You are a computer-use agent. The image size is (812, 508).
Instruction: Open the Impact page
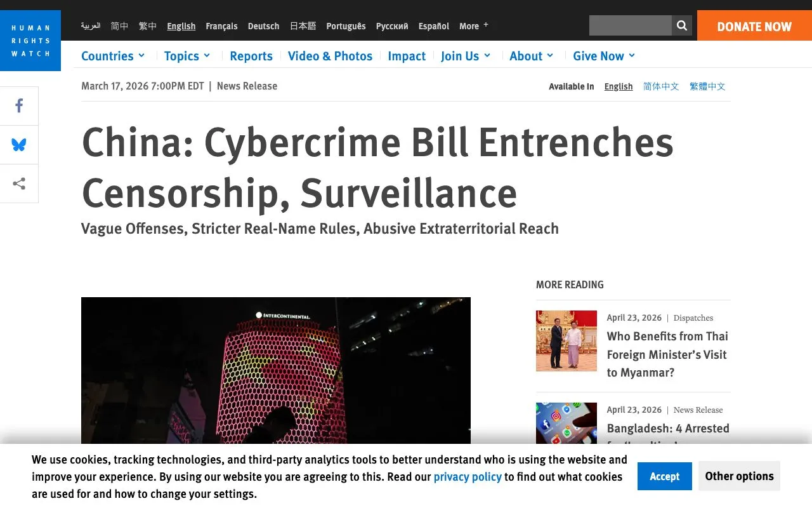tap(407, 56)
